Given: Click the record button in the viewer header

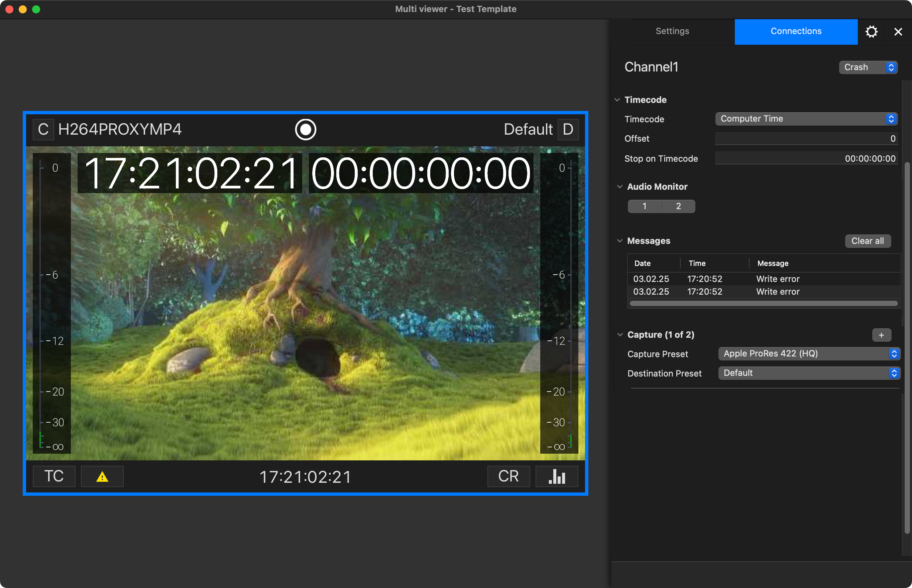Looking at the screenshot, I should (x=305, y=129).
